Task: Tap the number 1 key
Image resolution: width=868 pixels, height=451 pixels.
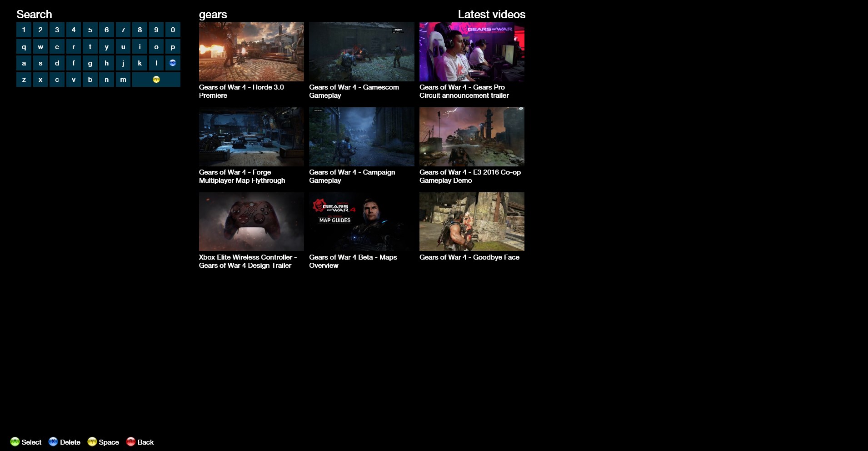Action: click(x=24, y=30)
